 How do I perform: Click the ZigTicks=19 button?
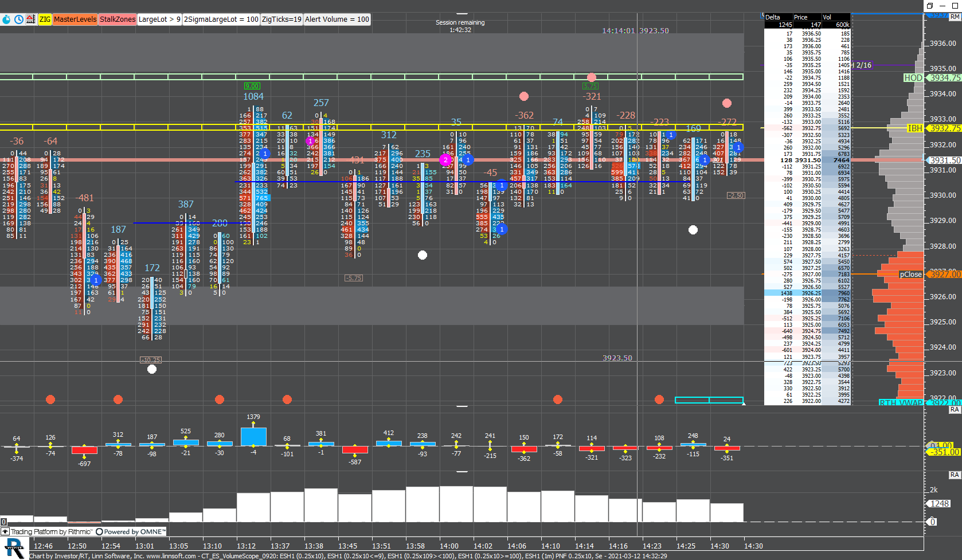tap(281, 19)
